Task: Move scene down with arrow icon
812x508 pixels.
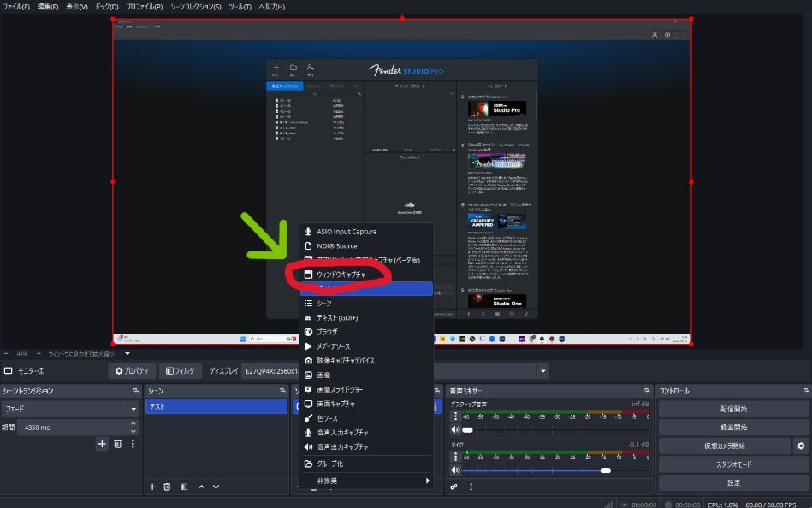Action: [216, 487]
